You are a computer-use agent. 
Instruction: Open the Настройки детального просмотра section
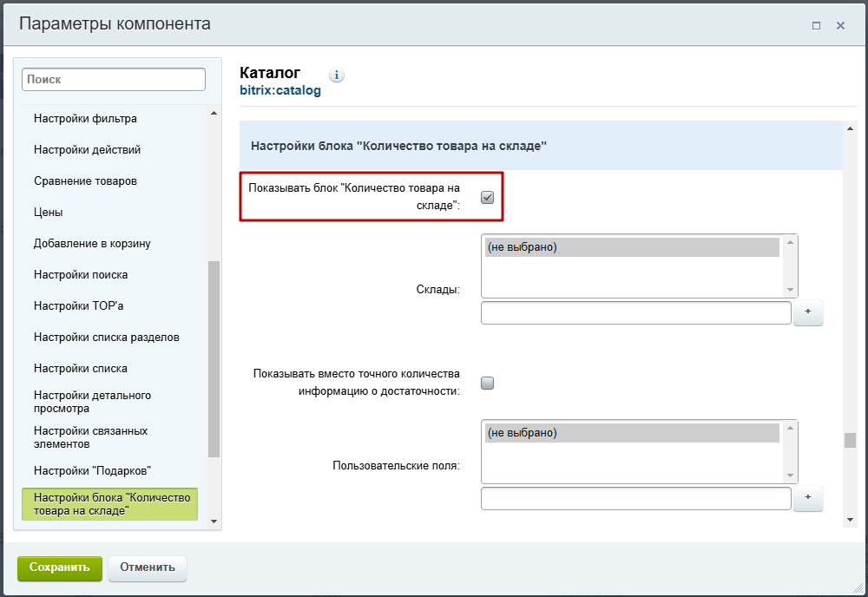93,402
